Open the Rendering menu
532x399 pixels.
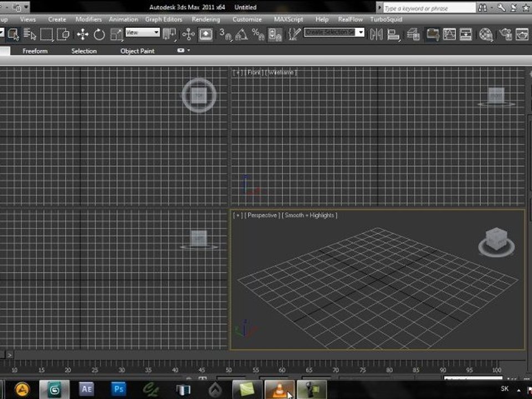click(206, 19)
